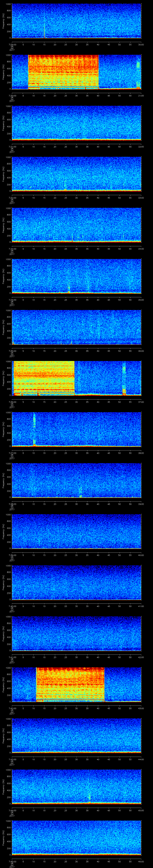Click the 30:00 end label of the top spectrogram

[x=141, y=44]
